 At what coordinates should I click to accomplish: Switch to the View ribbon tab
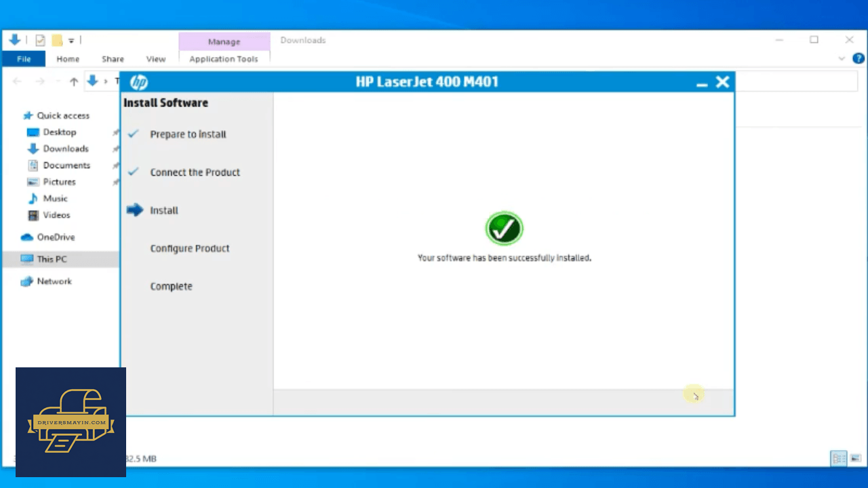(x=156, y=59)
